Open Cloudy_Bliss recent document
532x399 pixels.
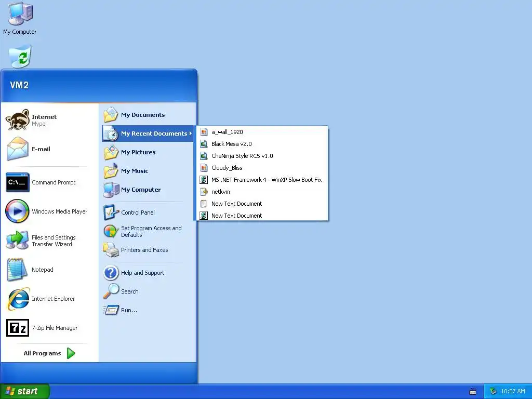tap(262, 168)
